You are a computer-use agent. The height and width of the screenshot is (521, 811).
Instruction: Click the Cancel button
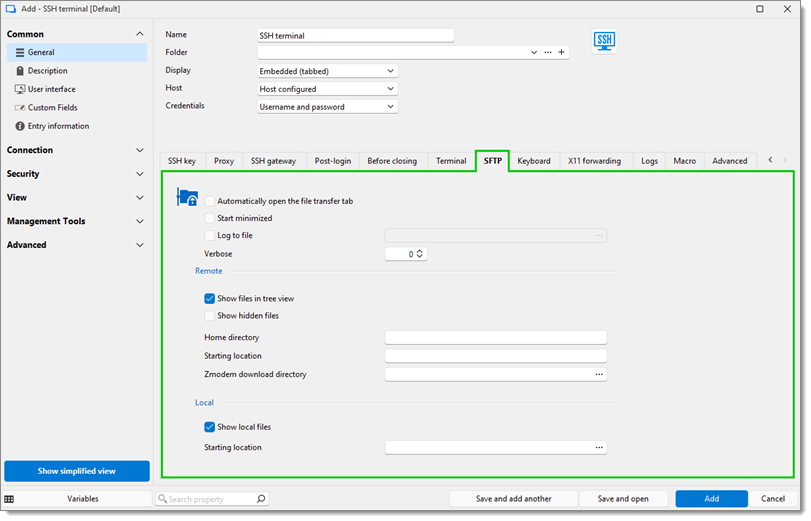pos(773,499)
